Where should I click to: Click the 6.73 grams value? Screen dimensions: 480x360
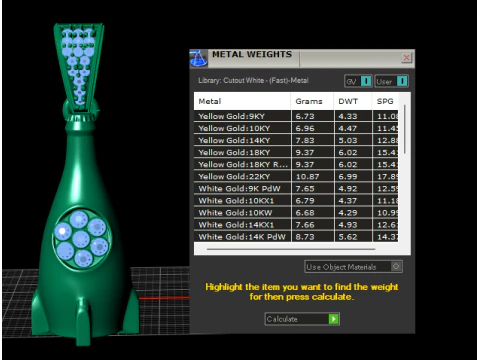305,116
